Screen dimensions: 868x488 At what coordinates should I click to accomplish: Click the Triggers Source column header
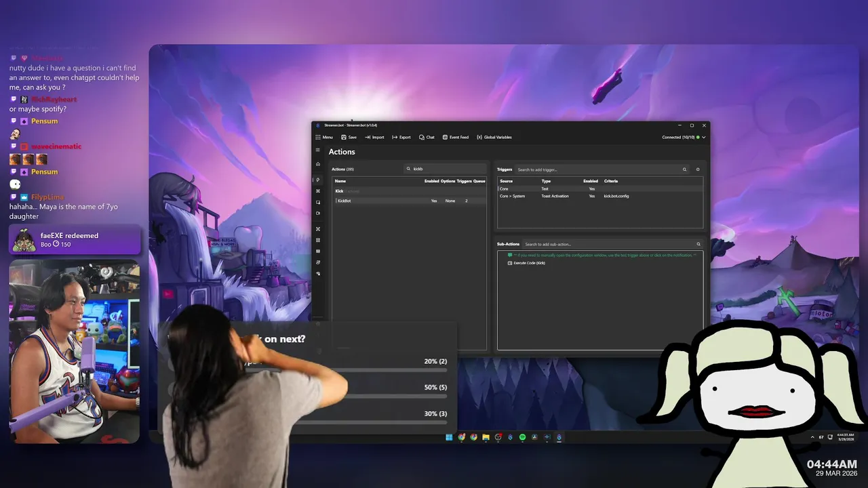point(506,181)
